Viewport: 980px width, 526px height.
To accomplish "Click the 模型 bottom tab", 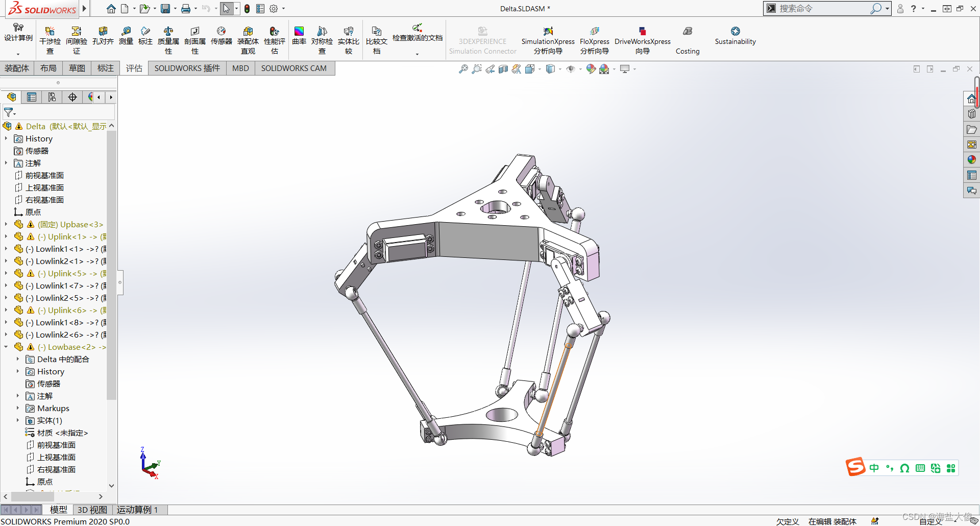I will [x=59, y=510].
